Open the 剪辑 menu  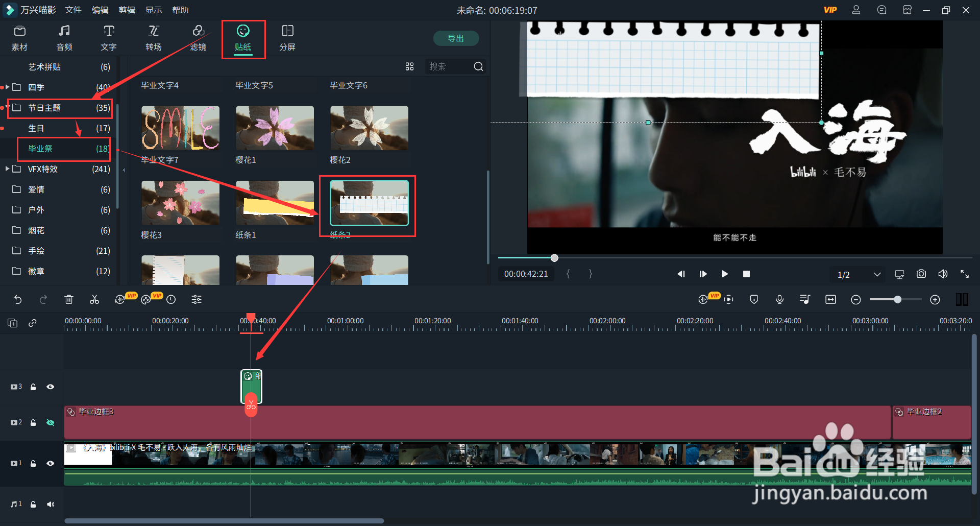pyautogui.click(x=127, y=10)
